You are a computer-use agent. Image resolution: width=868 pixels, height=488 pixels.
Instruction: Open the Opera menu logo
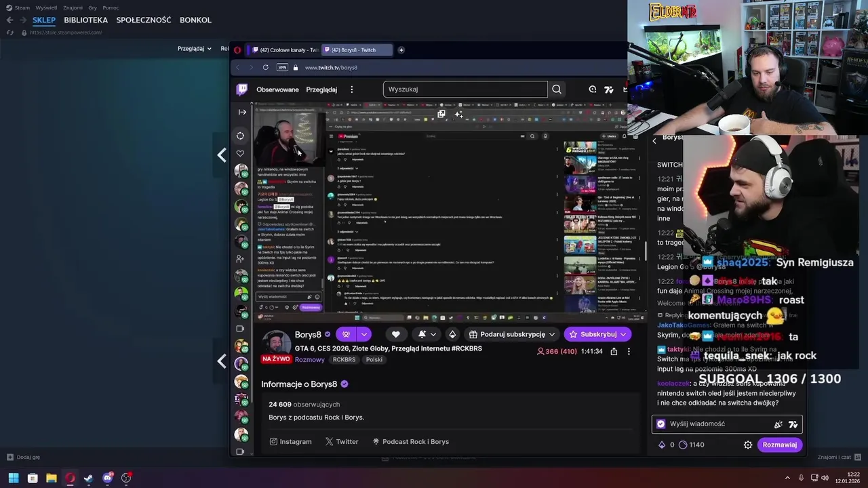[x=237, y=49]
